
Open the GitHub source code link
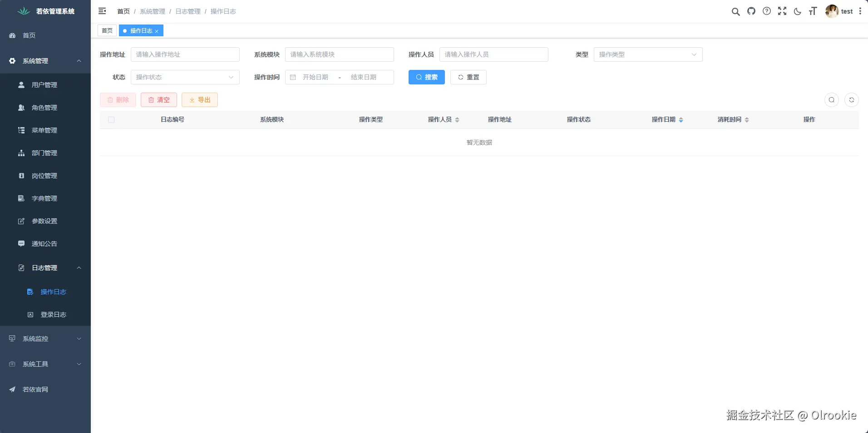pyautogui.click(x=751, y=11)
